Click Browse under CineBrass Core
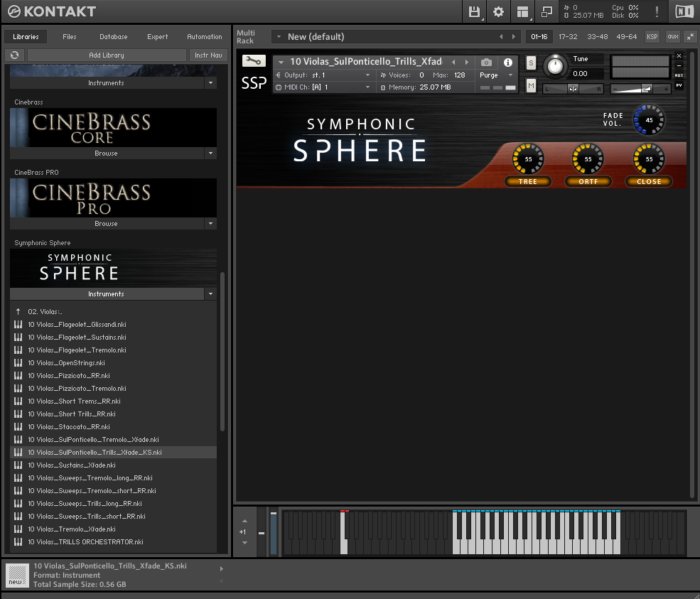Image resolution: width=700 pixels, height=599 pixels. (107, 153)
